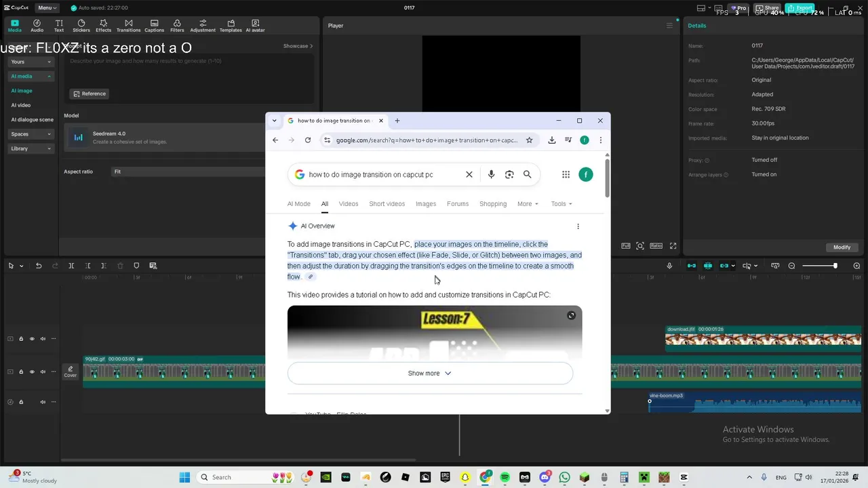Expand the Library section
The height and width of the screenshot is (488, 868).
coord(31,148)
